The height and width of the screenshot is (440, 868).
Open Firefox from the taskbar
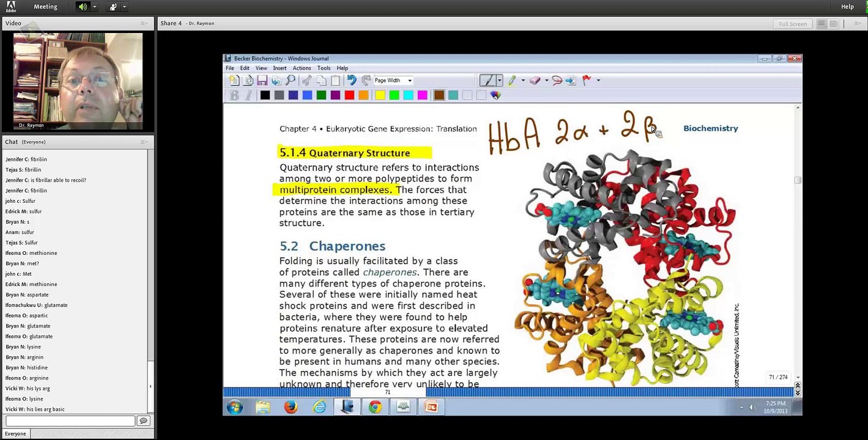(x=291, y=407)
